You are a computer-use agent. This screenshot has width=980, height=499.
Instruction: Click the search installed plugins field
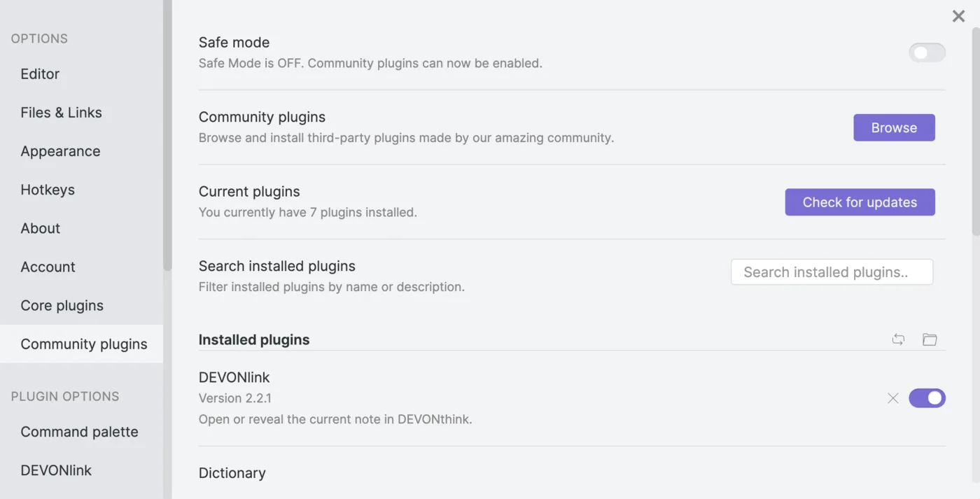pyautogui.click(x=832, y=272)
